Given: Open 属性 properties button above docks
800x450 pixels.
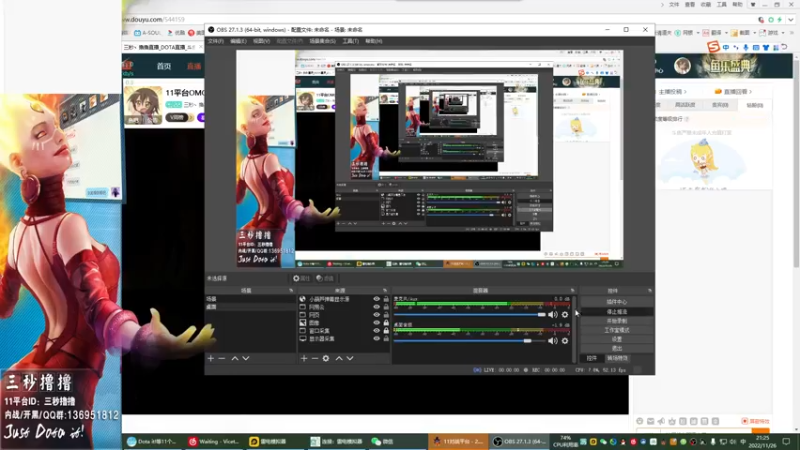Looking at the screenshot, I should (301, 278).
